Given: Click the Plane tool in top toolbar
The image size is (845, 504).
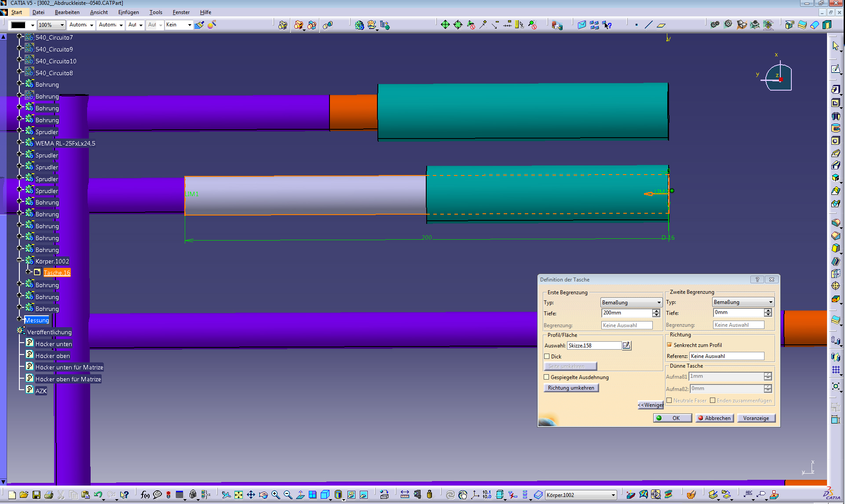Looking at the screenshot, I should coord(661,25).
